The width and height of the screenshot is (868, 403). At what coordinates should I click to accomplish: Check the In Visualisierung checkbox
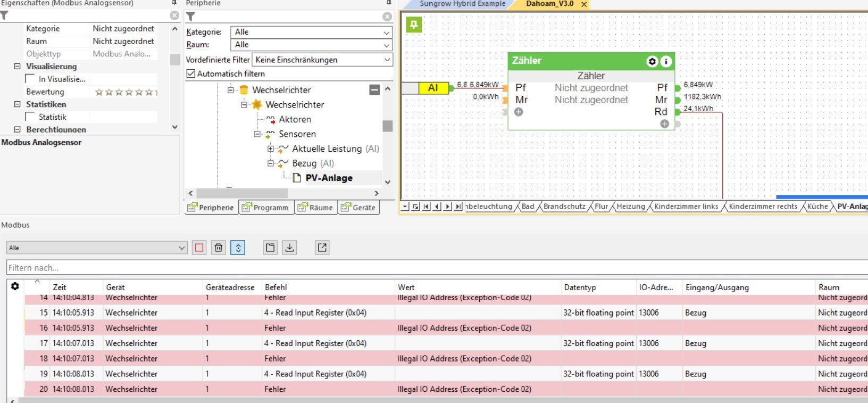tap(30, 79)
